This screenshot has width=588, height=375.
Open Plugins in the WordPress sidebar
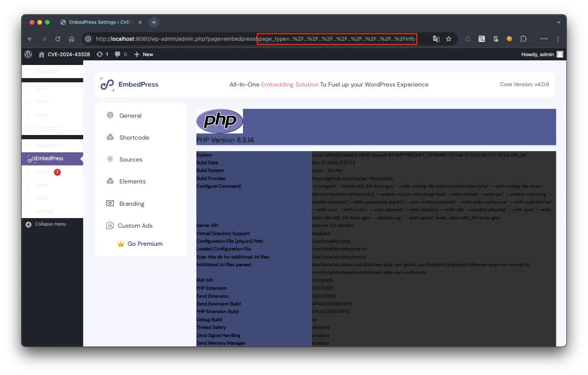click(x=52, y=172)
